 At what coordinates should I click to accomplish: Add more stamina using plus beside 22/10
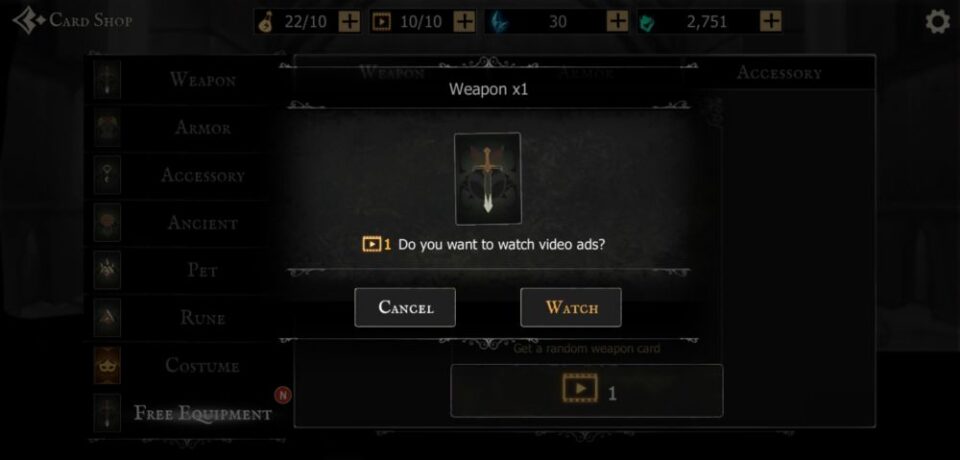point(350,22)
